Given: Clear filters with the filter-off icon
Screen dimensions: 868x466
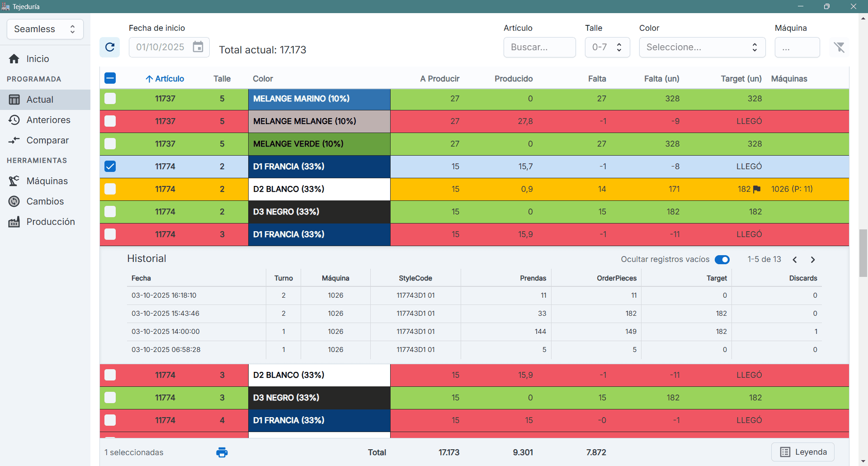Looking at the screenshot, I should coord(839,47).
